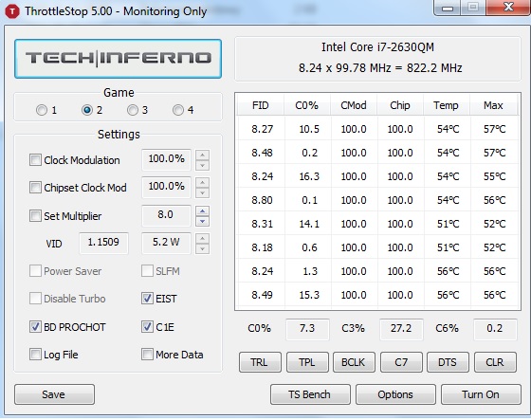The width and height of the screenshot is (531, 420).
Task: Enable the Clock Modulation checkbox
Action: (35, 160)
